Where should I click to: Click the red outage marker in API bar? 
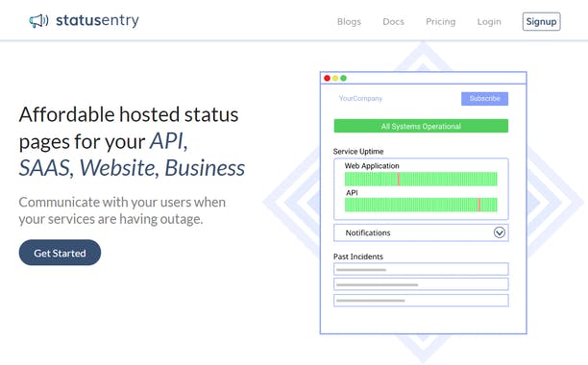coord(479,205)
